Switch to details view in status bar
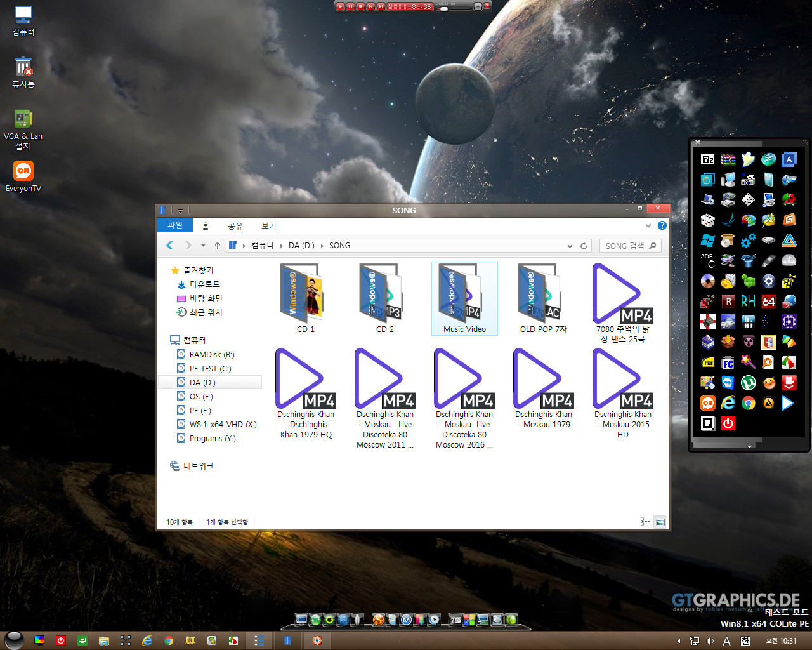 [645, 522]
